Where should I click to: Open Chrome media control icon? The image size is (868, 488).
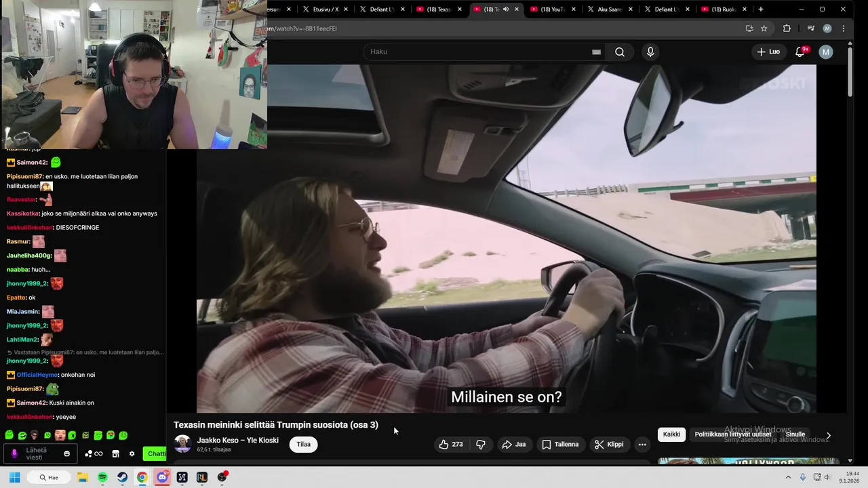pos(810,28)
